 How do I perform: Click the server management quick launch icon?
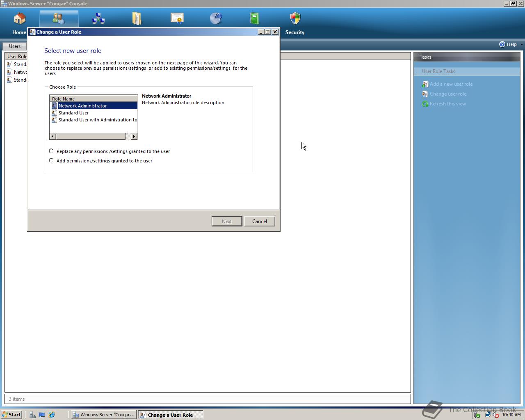point(32,415)
